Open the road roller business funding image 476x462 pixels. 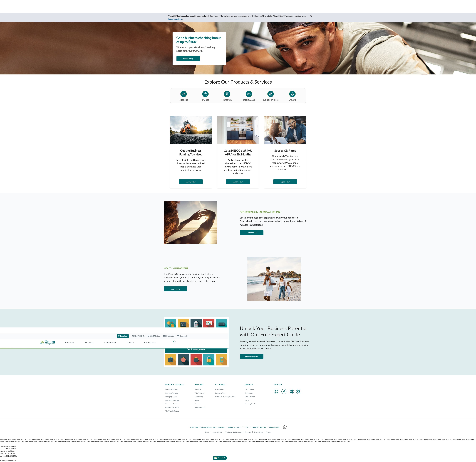coord(191,130)
